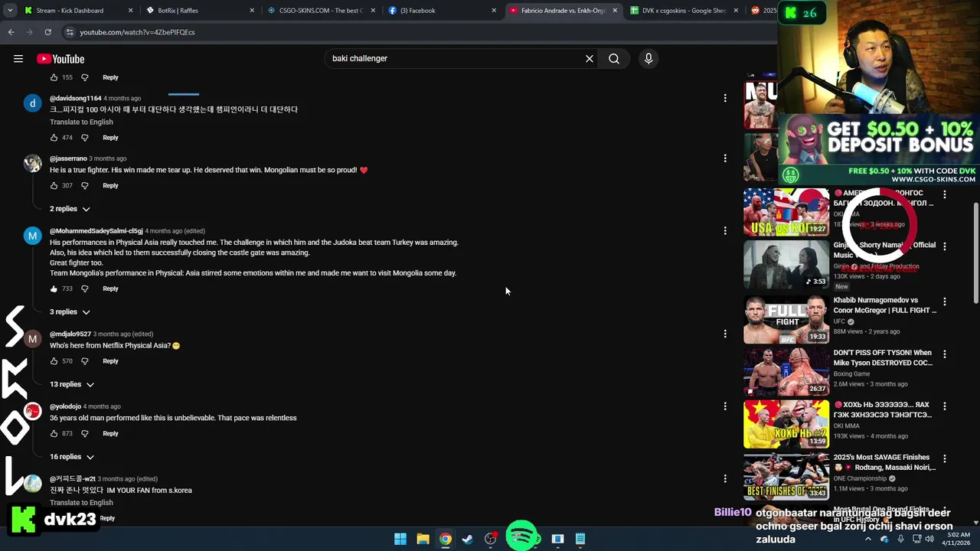980x551 pixels.
Task: Translate the s.korea fan comment to English
Action: (x=81, y=503)
